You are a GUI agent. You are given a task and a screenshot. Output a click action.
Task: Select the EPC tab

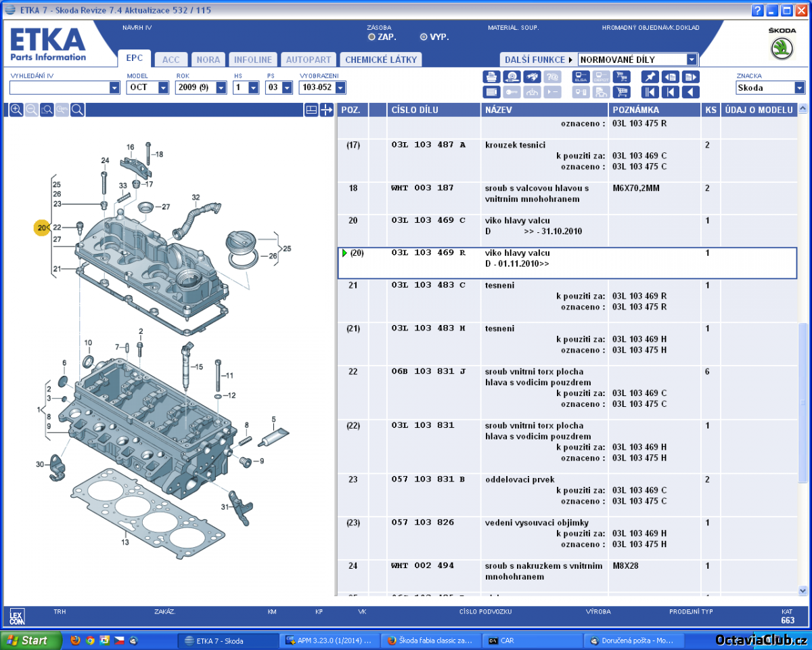134,58
